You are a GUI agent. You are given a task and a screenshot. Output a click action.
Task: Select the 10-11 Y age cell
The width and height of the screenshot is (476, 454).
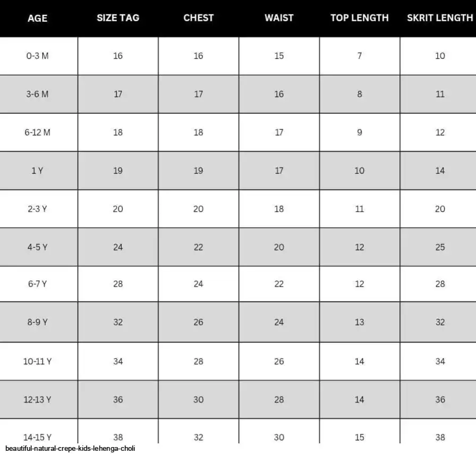click(x=37, y=361)
